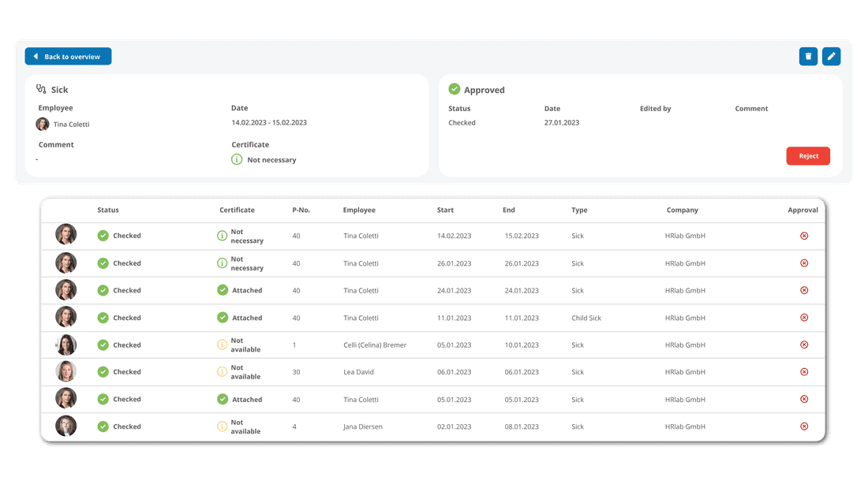Click the Employee column header
The width and height of the screenshot is (868, 488).
pos(359,210)
